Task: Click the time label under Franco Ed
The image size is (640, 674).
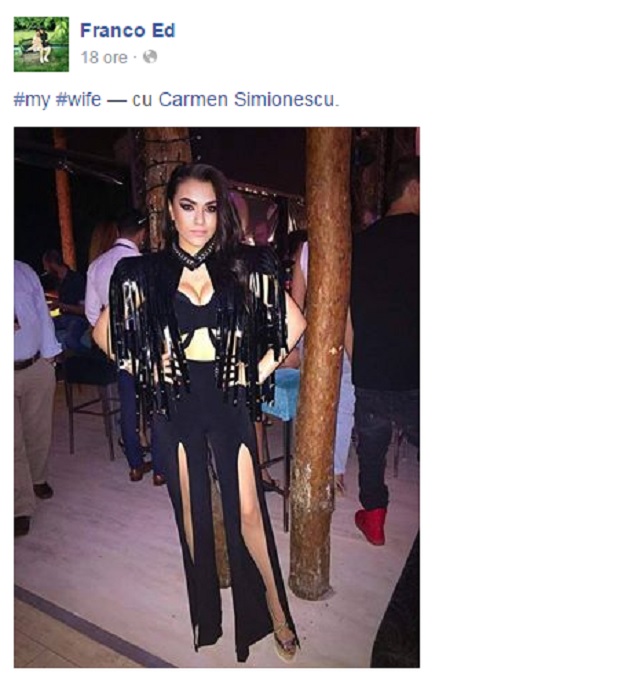Action: [104, 57]
